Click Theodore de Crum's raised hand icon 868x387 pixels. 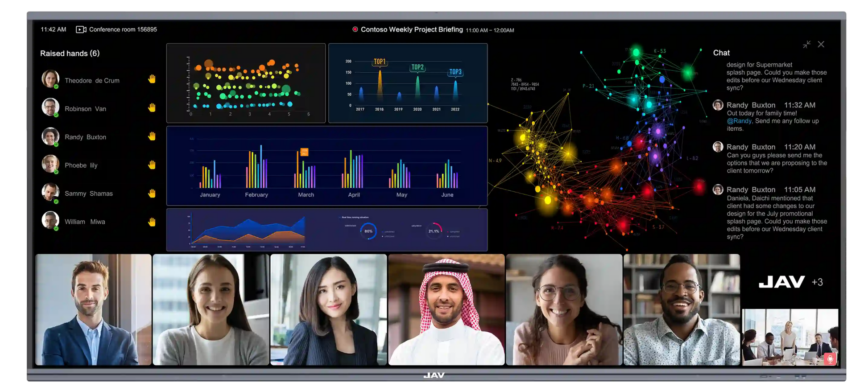[x=152, y=79]
